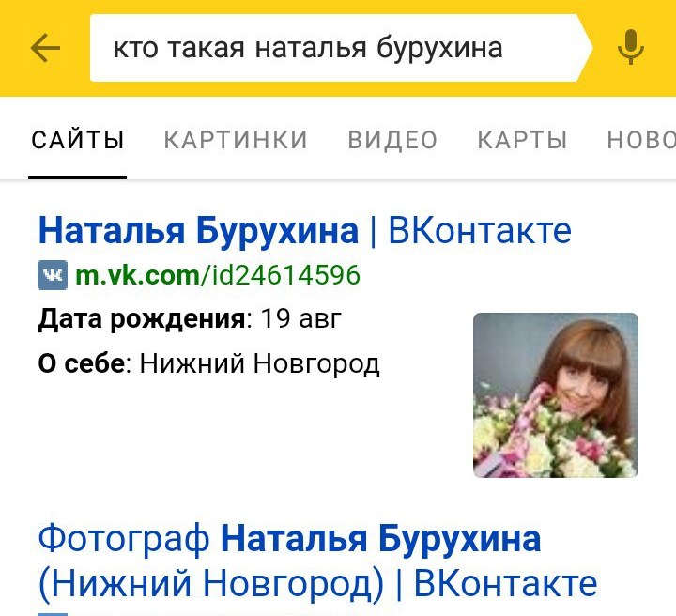Open the ВИДЕО tab
Screen dimensions: 676x616
[392, 140]
